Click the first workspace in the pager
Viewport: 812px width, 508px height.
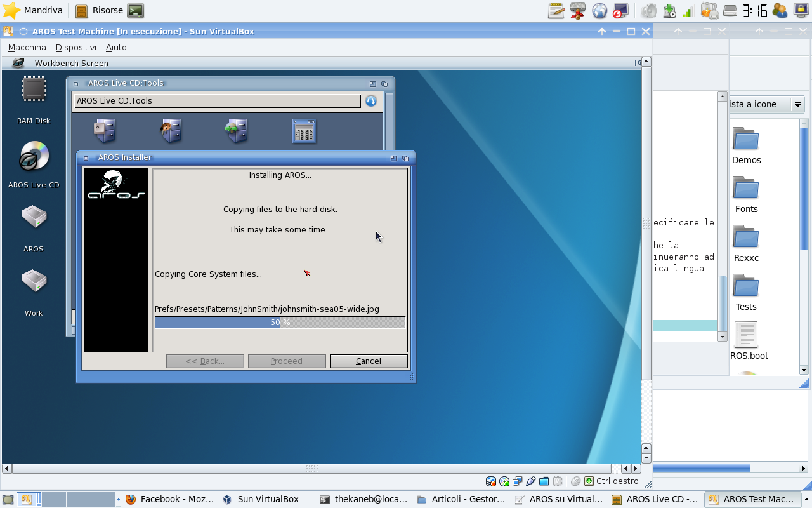[29, 500]
